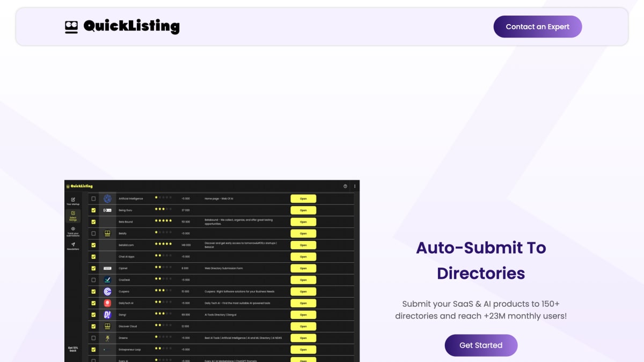Uncheck the Beta Bound checkbox
This screenshot has height=362, width=644.
point(93,221)
